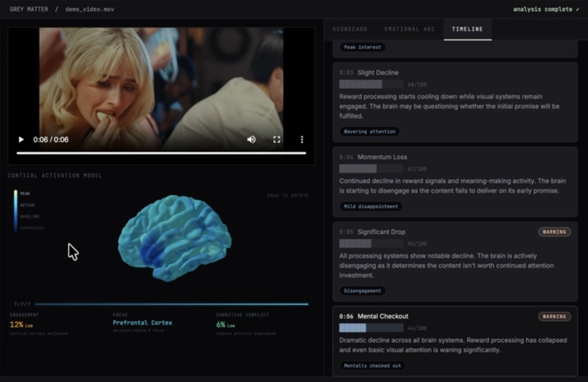Switch to the Emotional Arc tab
This screenshot has height=382, width=588.
(409, 29)
